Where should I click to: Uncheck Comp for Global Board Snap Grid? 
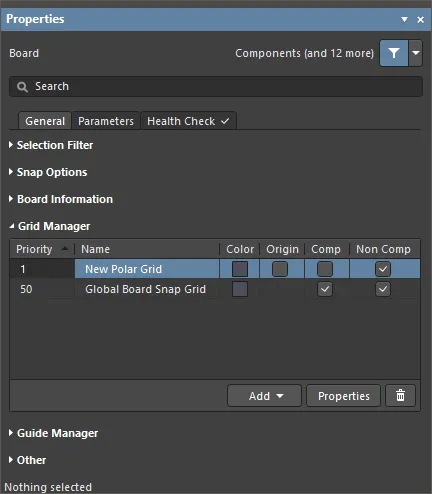pyautogui.click(x=325, y=289)
